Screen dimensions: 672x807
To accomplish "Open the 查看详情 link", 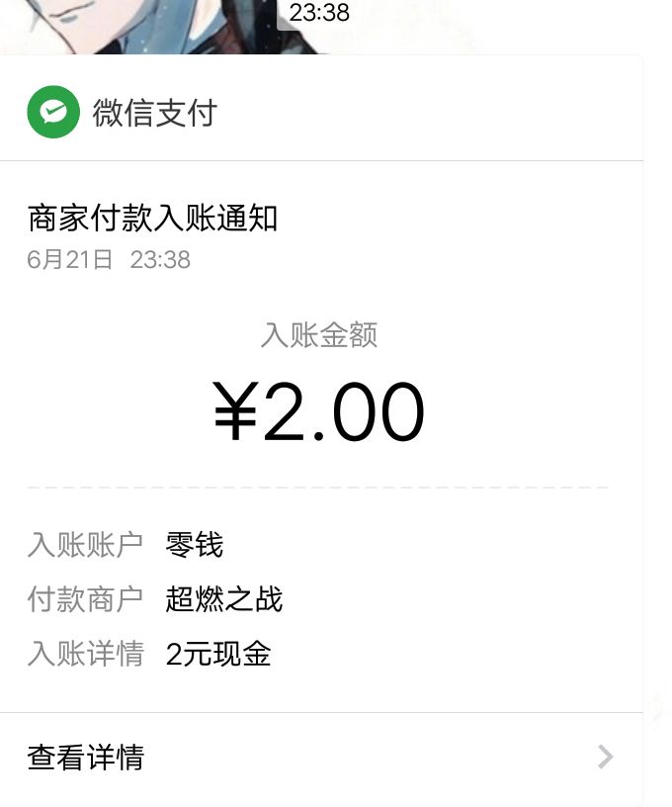I will (x=86, y=758).
